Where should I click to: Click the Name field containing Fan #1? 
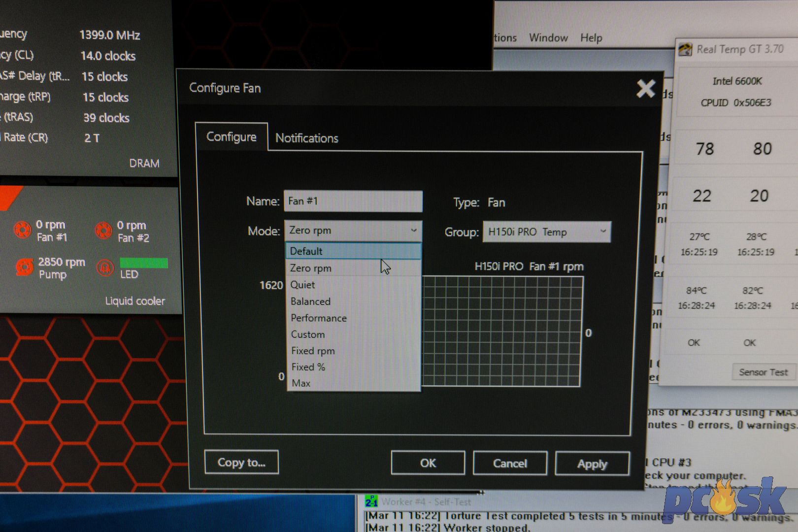(353, 201)
